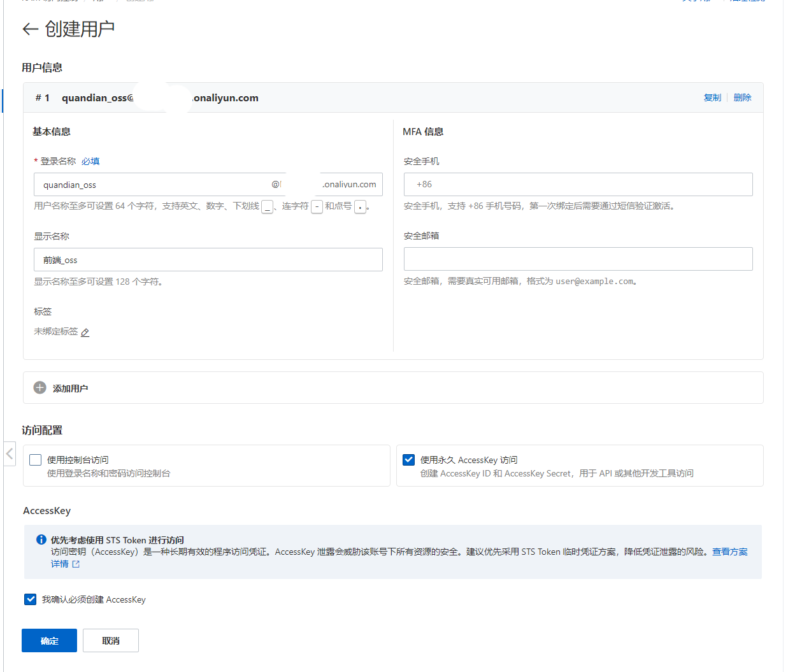Click the user #1 header quandian_oss
This screenshot has width=795, height=672.
pos(160,97)
